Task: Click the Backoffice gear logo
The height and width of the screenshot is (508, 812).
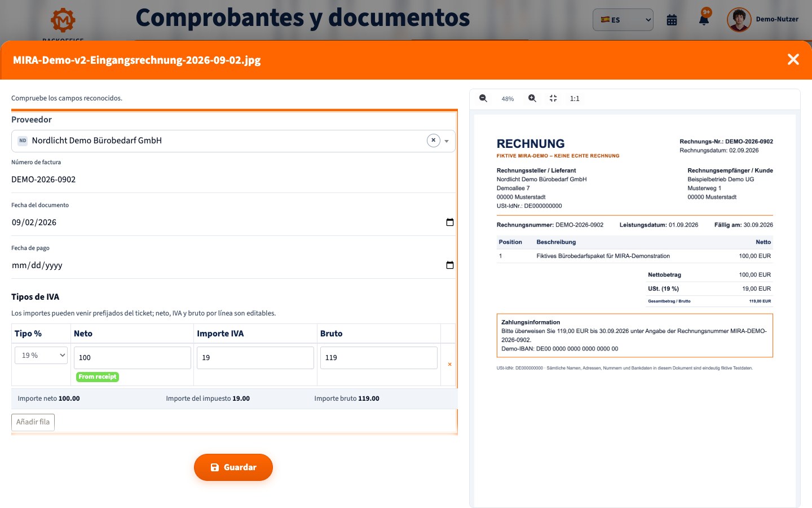Action: click(x=63, y=20)
